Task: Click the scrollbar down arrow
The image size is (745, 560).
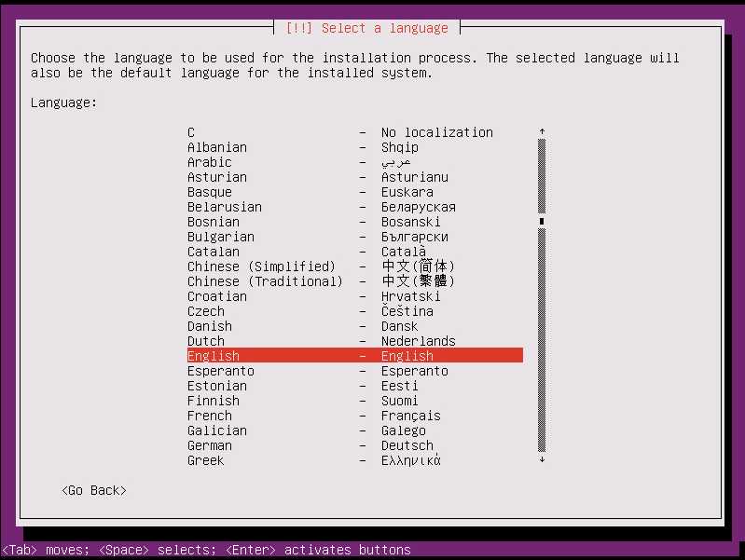Action: point(542,459)
